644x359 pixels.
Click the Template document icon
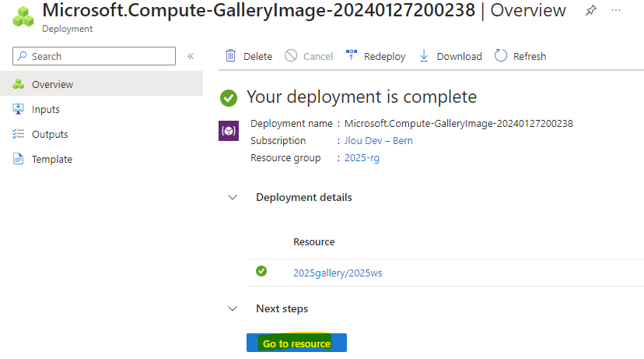pyautogui.click(x=18, y=159)
